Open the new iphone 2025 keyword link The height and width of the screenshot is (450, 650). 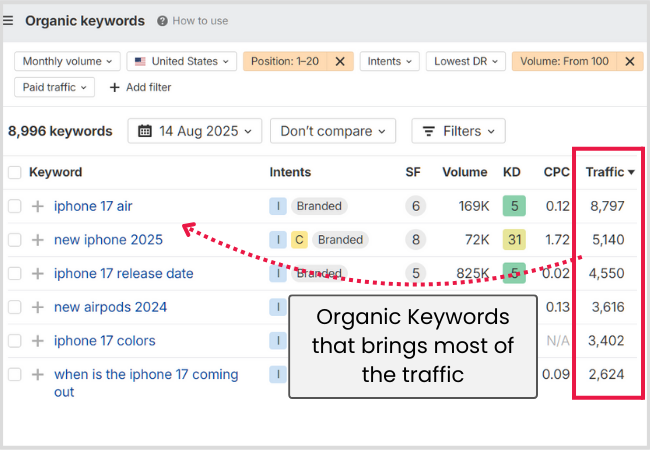coord(108,240)
